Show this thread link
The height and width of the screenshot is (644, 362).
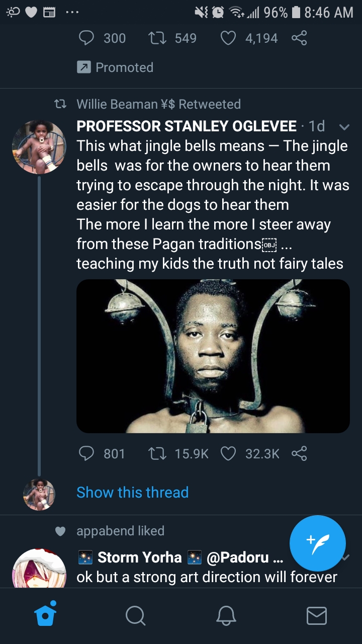132,492
